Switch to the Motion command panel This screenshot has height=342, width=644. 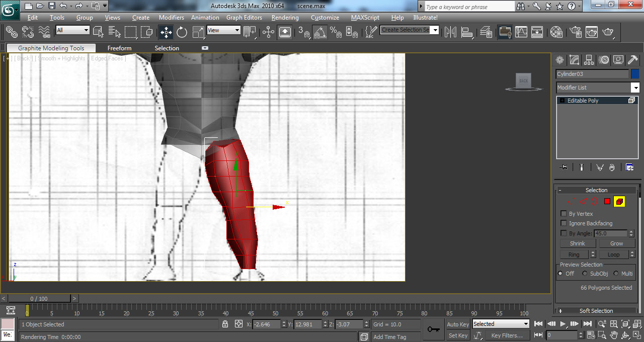tap(604, 60)
